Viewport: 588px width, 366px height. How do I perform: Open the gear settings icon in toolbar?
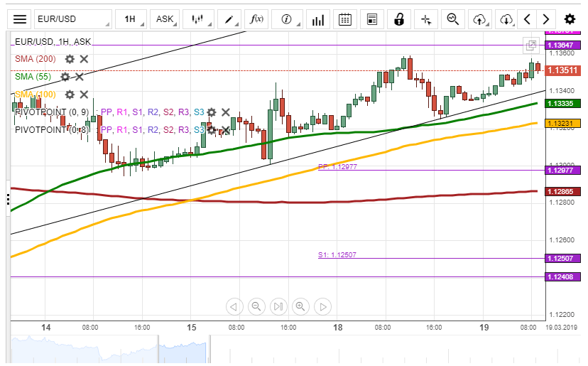pyautogui.click(x=570, y=19)
